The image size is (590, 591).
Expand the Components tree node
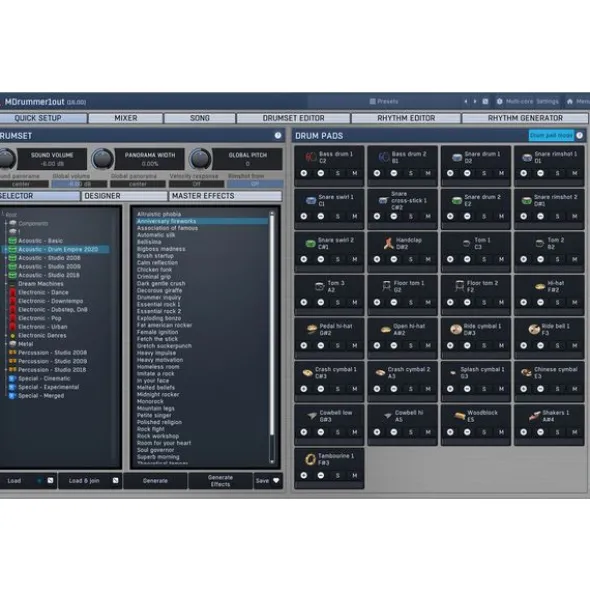pos(5,224)
